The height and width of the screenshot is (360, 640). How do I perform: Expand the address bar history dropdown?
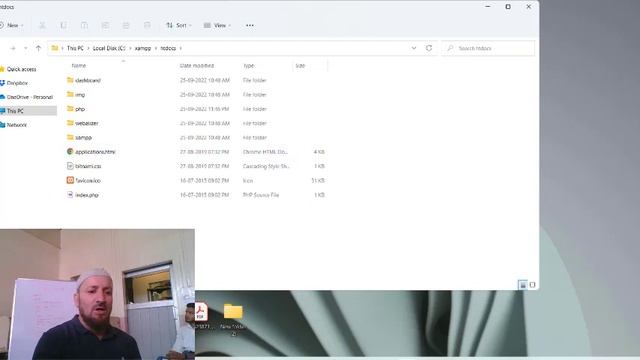414,48
